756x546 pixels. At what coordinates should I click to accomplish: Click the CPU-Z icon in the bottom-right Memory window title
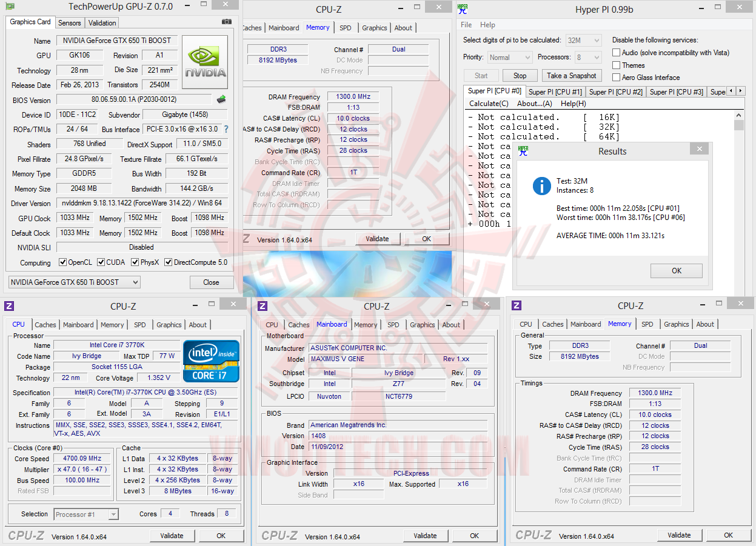[x=517, y=305]
